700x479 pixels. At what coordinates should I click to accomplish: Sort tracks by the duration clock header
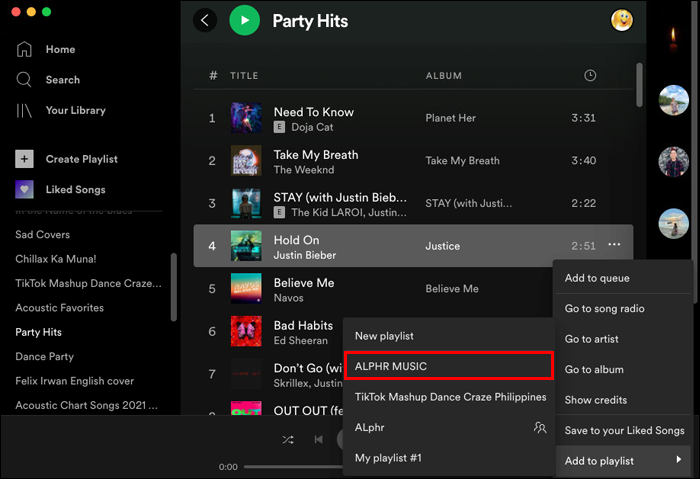click(590, 76)
